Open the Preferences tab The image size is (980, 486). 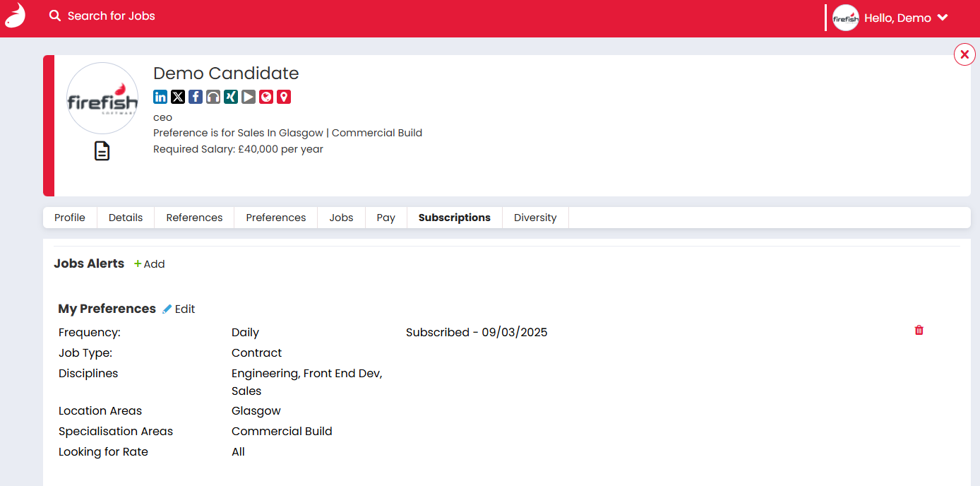click(x=276, y=218)
